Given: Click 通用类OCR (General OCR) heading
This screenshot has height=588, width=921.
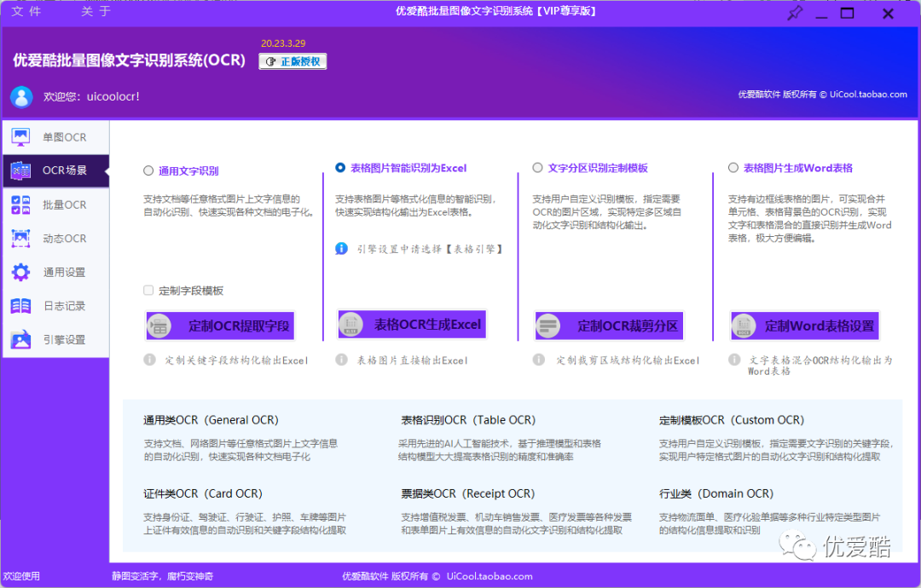Looking at the screenshot, I should click(x=211, y=420).
